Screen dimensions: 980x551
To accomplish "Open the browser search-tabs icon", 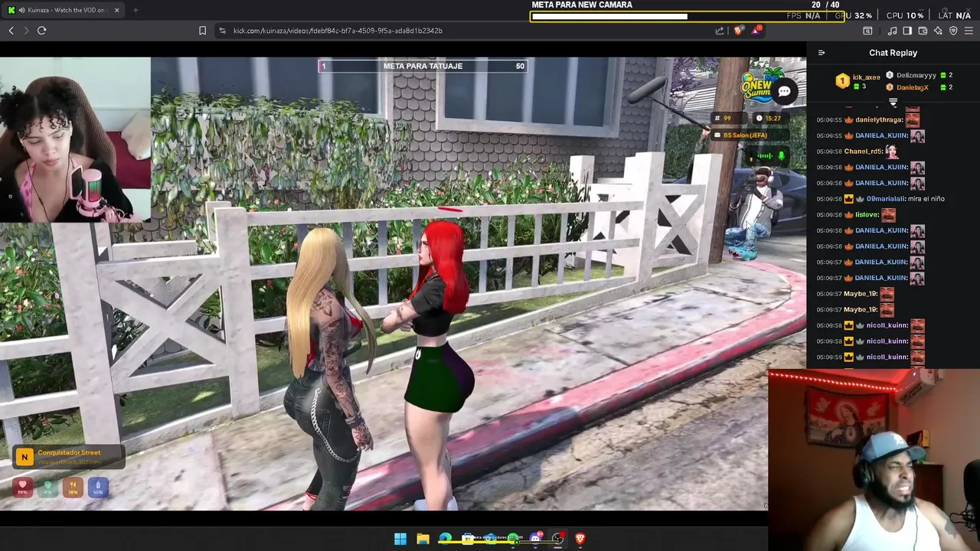I will pyautogui.click(x=867, y=31).
